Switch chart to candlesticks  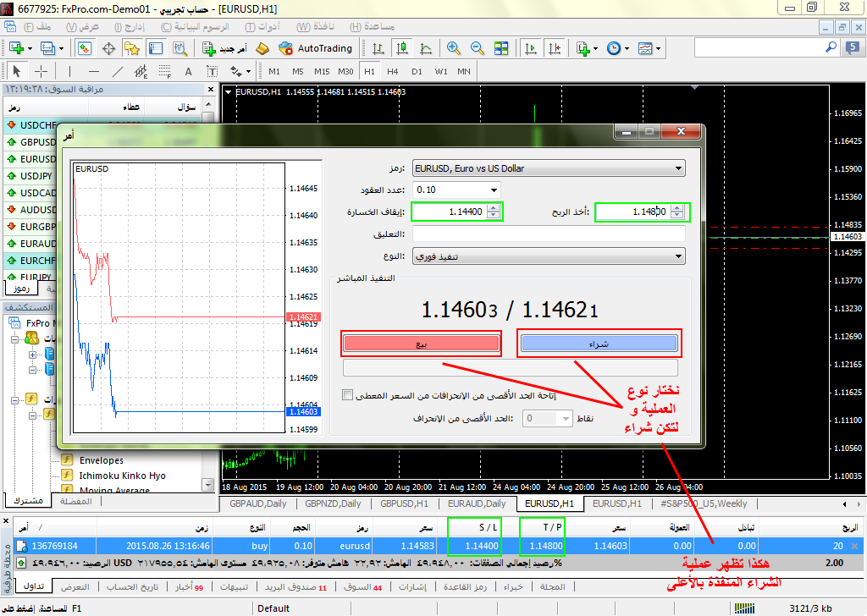point(402,48)
